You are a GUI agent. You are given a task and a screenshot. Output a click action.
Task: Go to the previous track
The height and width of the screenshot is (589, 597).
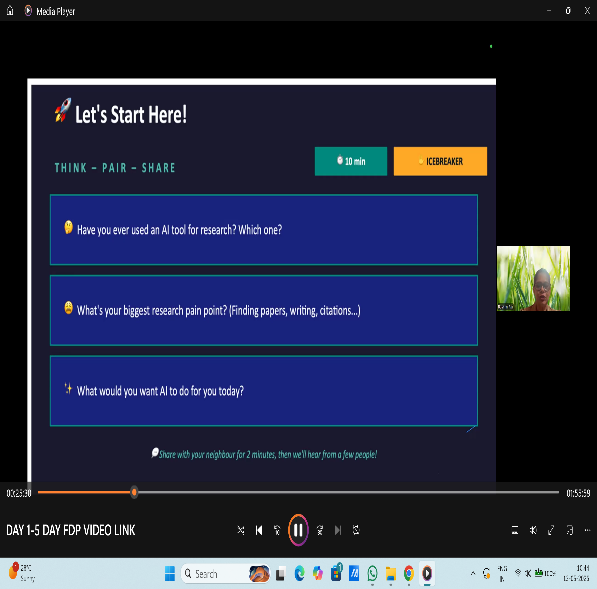click(x=259, y=530)
